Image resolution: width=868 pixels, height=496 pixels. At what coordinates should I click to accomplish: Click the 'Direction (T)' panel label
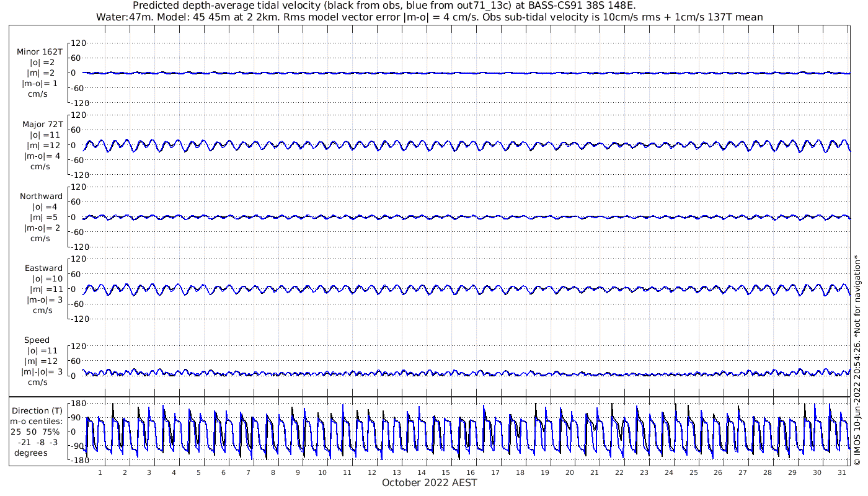click(x=37, y=411)
